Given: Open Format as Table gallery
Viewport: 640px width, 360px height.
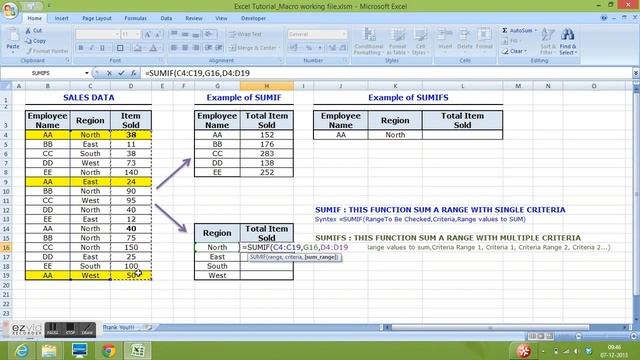Looking at the screenshot, I should click(x=397, y=41).
